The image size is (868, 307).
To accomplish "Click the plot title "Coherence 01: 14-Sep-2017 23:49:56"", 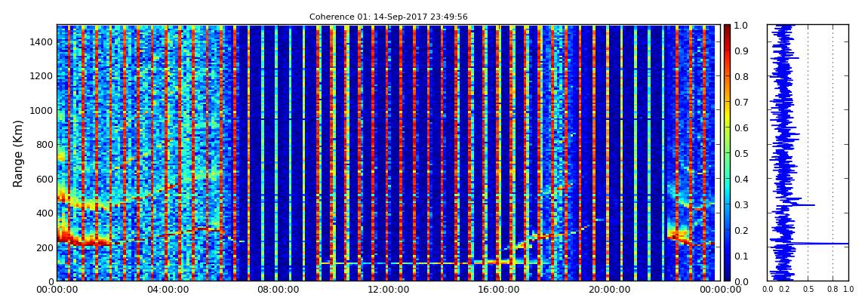I will (x=388, y=17).
